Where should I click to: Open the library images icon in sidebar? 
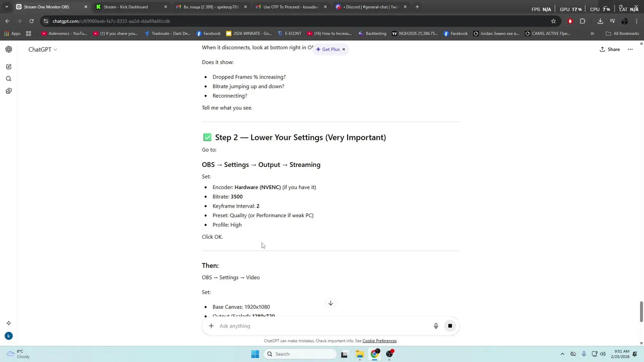coord(9,91)
